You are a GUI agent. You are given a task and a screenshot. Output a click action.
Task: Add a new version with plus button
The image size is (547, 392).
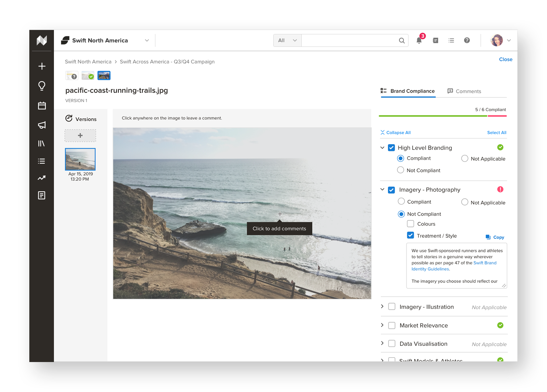(80, 135)
